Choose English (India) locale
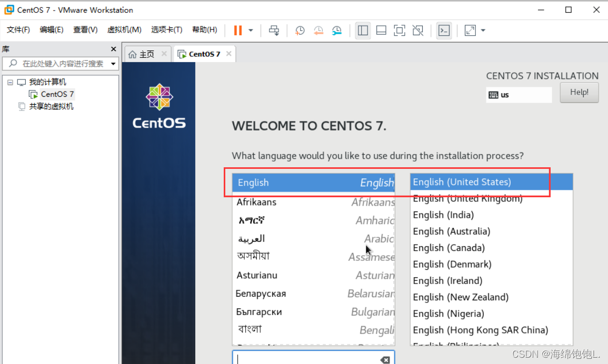The image size is (608, 364). (491, 215)
